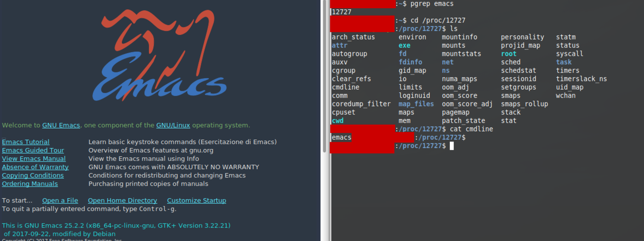Open the Ordering Manuals link
This screenshot has height=241, width=644.
click(30, 184)
